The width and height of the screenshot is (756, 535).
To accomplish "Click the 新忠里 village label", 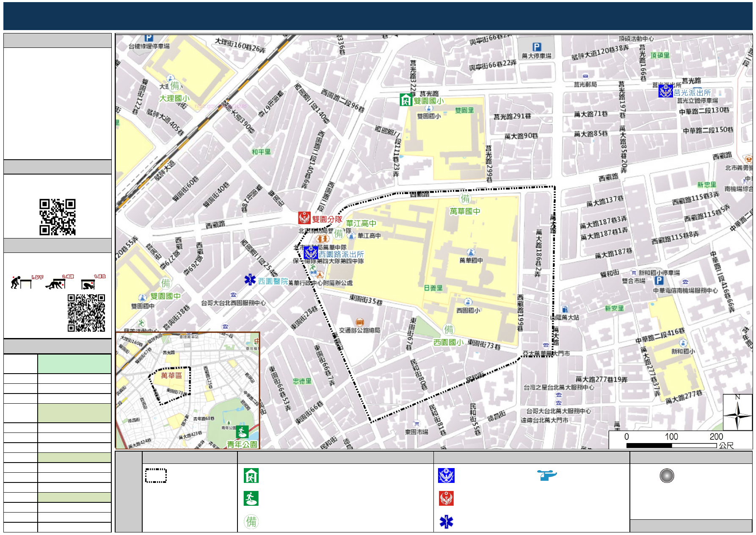I will tap(707, 185).
